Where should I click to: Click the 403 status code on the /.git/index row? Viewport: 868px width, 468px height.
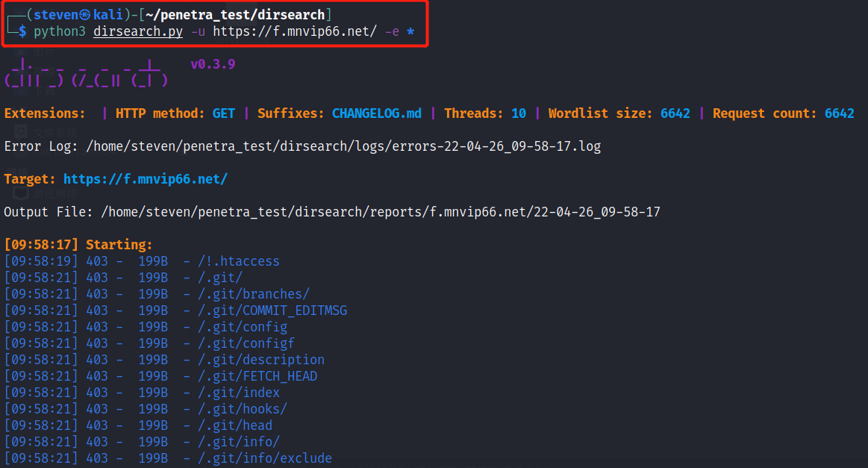click(x=97, y=393)
